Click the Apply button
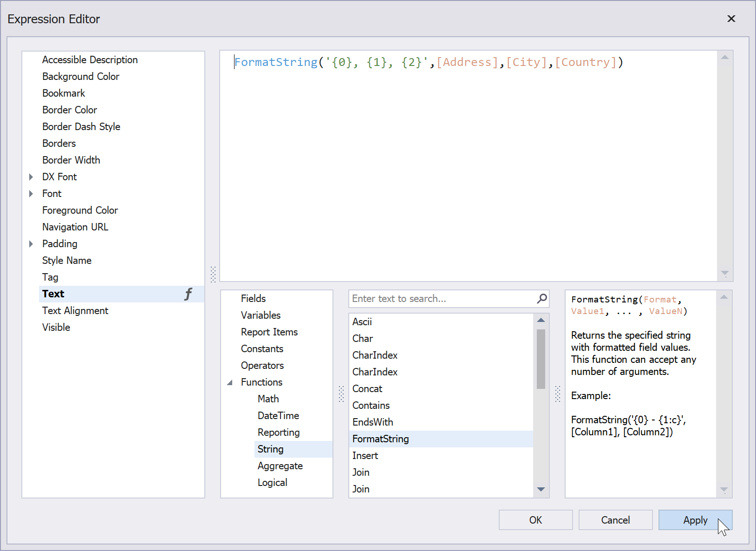The height and width of the screenshot is (551, 756). (x=695, y=520)
